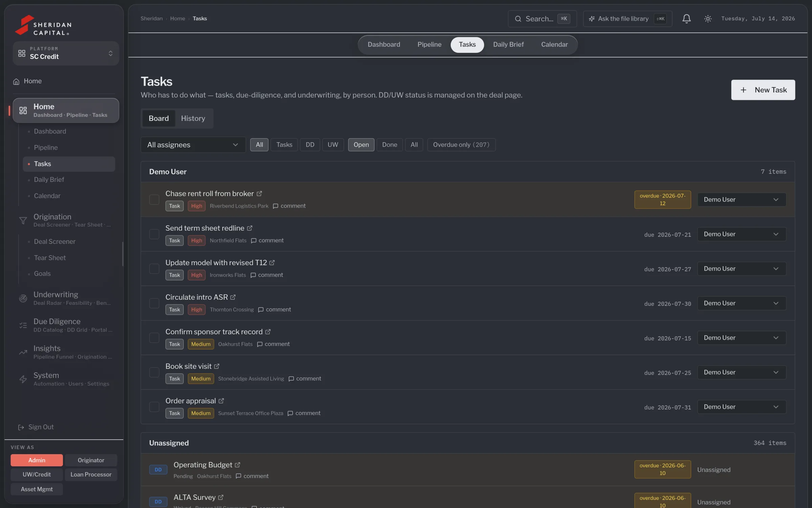Image resolution: width=812 pixels, height=508 pixels.
Task: Click the Origination funnel icon in sidebar
Action: click(x=23, y=220)
